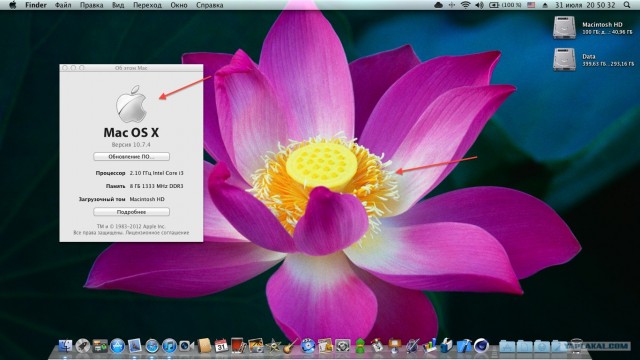The width and height of the screenshot is (640, 360).
Task: Open the Переход menu
Action: 147,5
